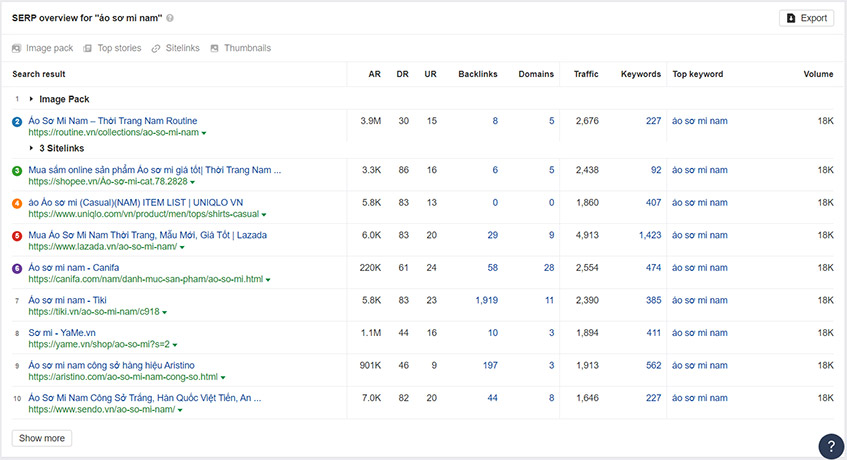Open the 1,919 backlinks count for Tiki
Image resolution: width=847 pixels, height=460 pixels.
(x=487, y=300)
